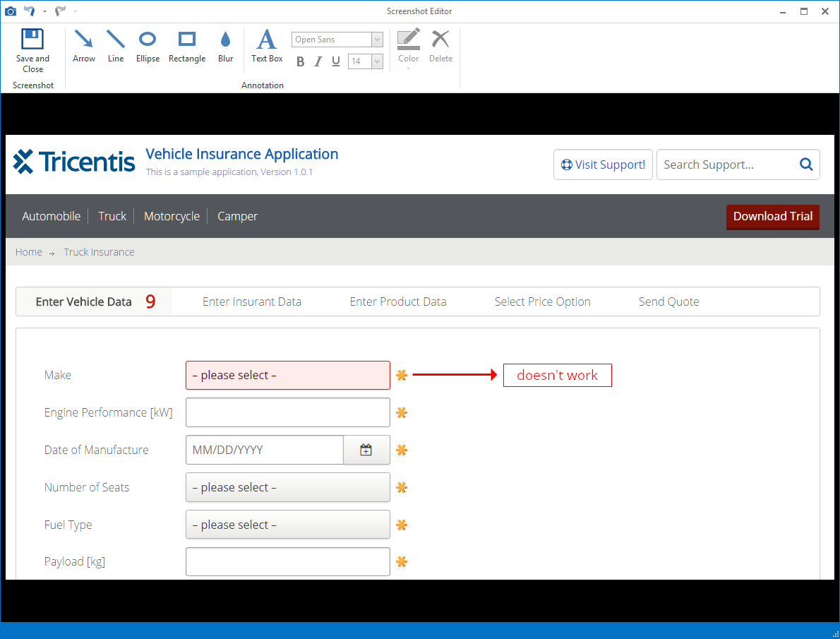
Task: Open the Truck menu item
Action: 112,216
